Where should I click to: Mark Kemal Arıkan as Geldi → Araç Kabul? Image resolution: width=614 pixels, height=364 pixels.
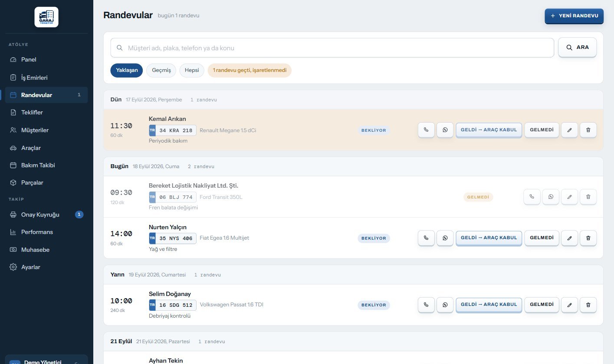(489, 130)
